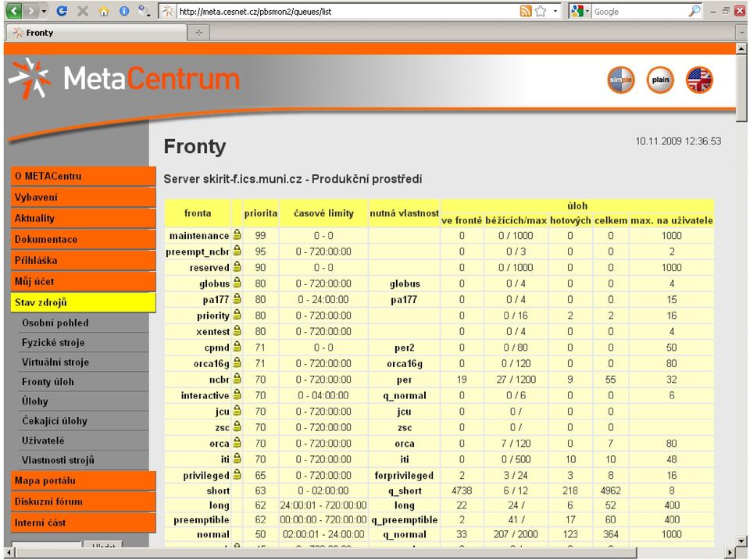The width and height of the screenshot is (750, 560).
Task: Open the Fyzické stroje submenu link
Action: [x=53, y=342]
